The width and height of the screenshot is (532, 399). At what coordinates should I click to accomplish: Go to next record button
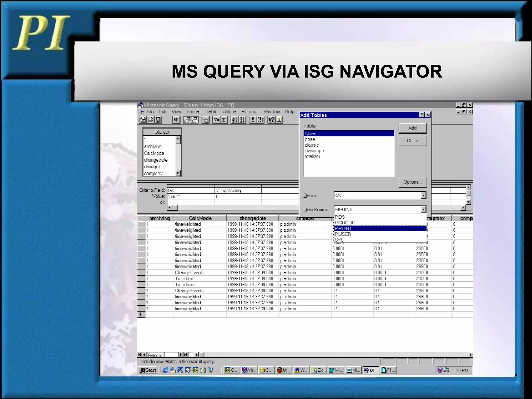pyautogui.click(x=181, y=355)
